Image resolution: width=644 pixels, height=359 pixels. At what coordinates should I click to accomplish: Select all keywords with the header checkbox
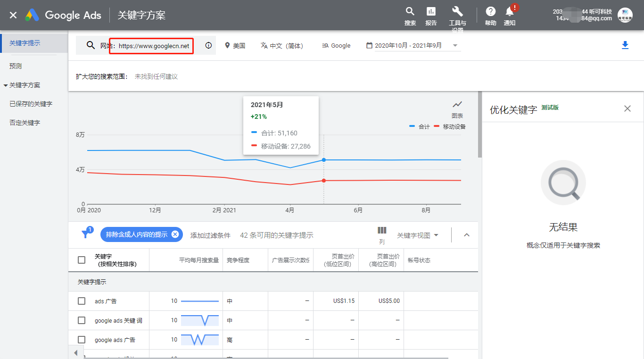(82, 260)
